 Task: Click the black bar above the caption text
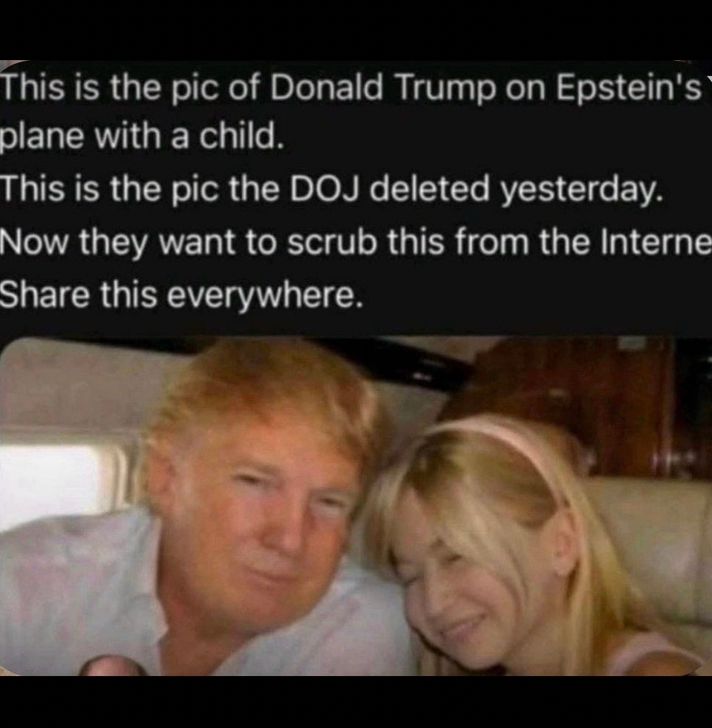tap(356, 30)
